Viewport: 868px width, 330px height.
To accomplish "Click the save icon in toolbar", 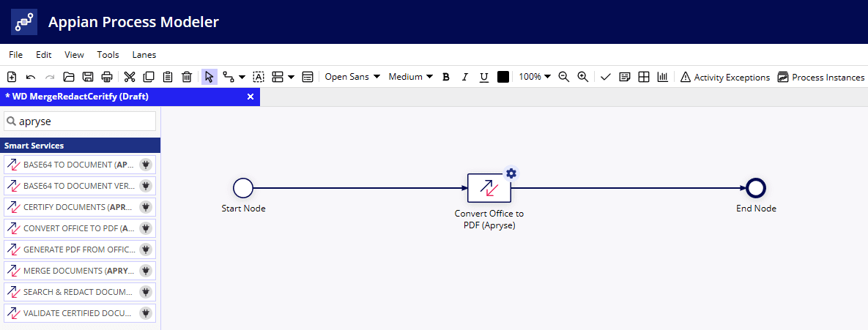I will [88, 77].
